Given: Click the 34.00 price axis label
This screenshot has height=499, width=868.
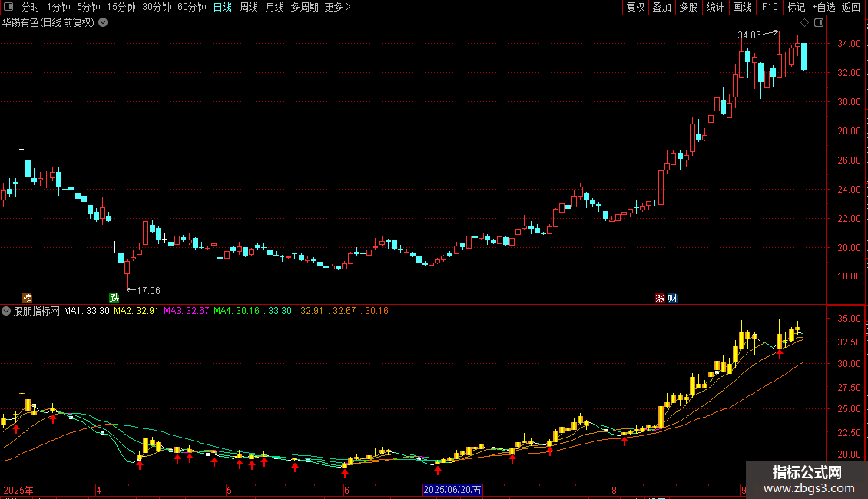Looking at the screenshot, I should 849,44.
